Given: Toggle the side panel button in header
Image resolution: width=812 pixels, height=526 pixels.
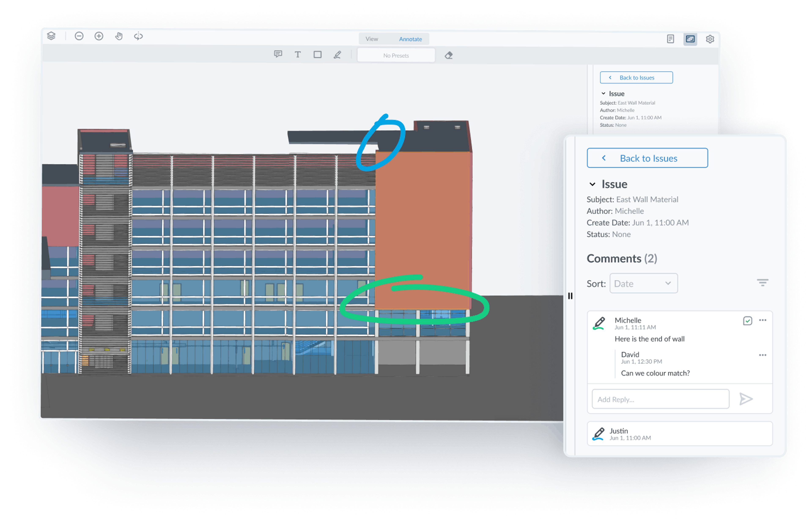Looking at the screenshot, I should tap(690, 39).
